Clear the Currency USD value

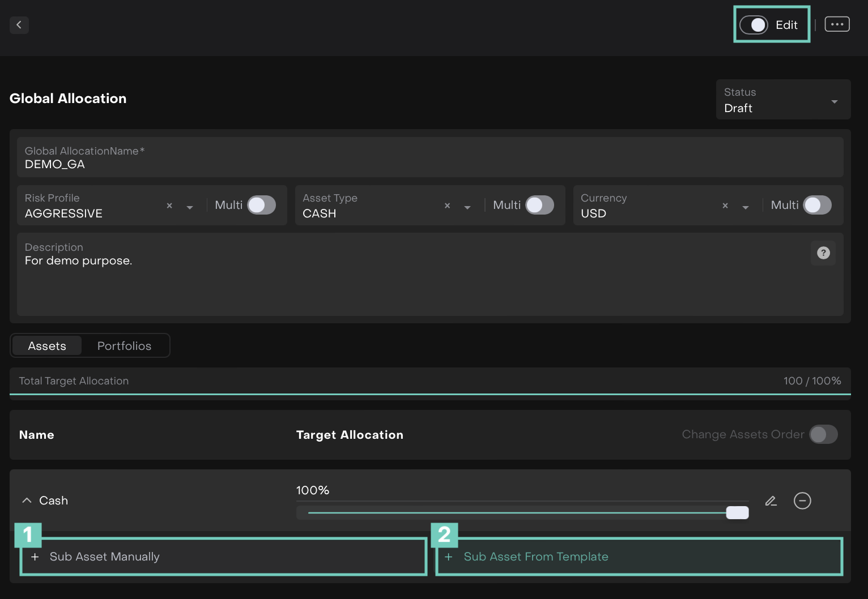click(725, 206)
